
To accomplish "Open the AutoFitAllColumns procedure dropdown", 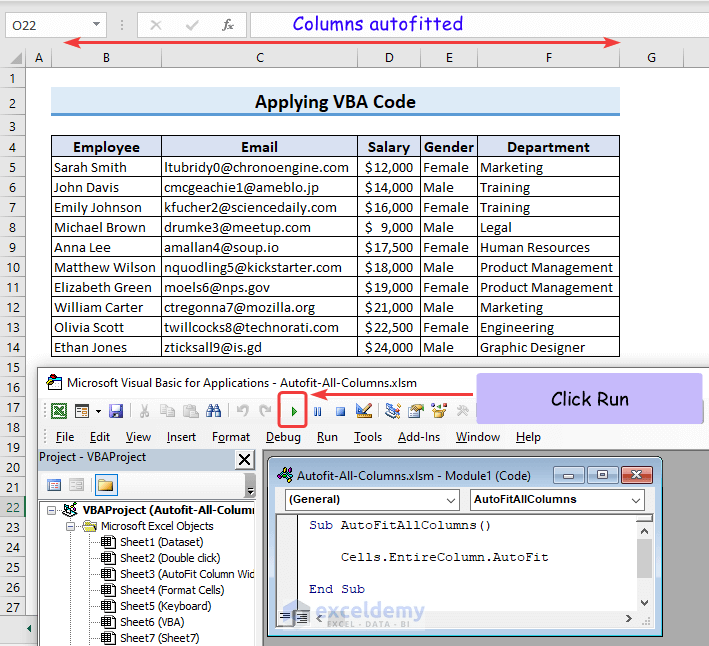I will point(635,500).
